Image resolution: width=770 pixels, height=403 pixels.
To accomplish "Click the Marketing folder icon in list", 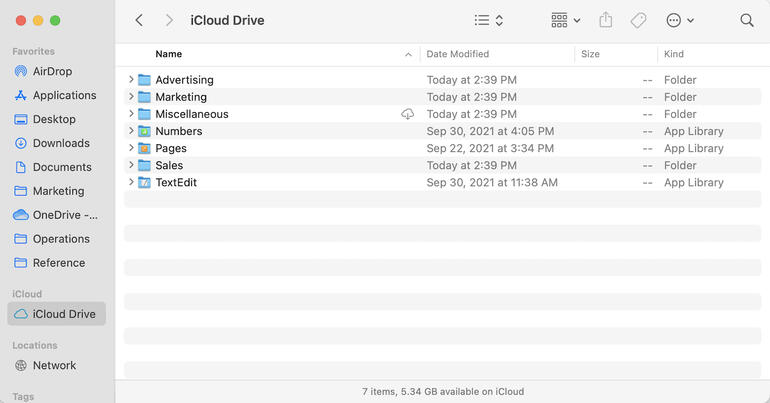I will click(x=144, y=97).
